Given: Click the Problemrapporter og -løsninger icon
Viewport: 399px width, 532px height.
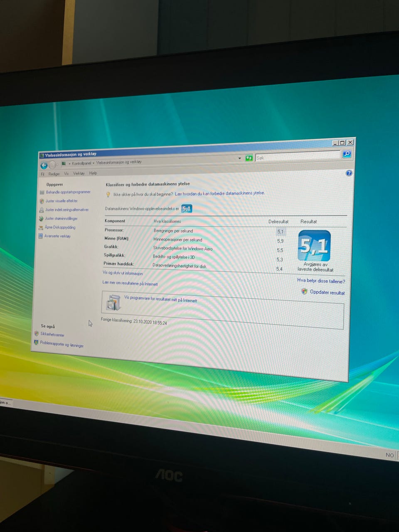Looking at the screenshot, I should click(36, 343).
